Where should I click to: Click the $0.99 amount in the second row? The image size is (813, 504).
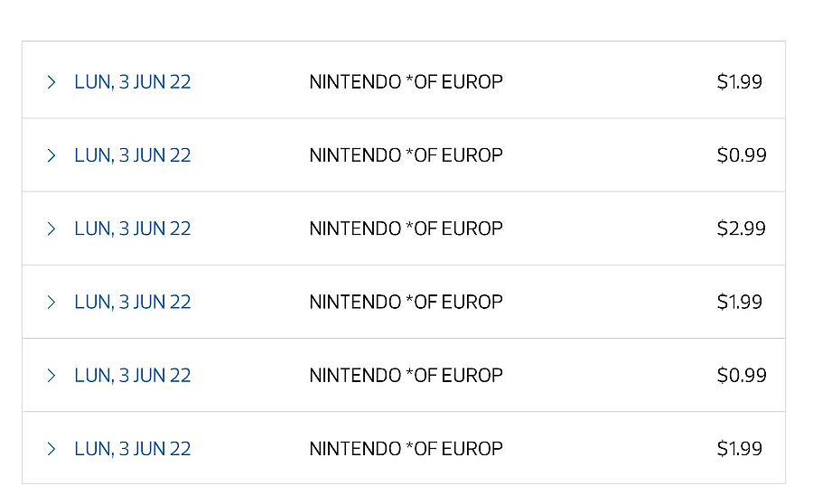pos(741,155)
